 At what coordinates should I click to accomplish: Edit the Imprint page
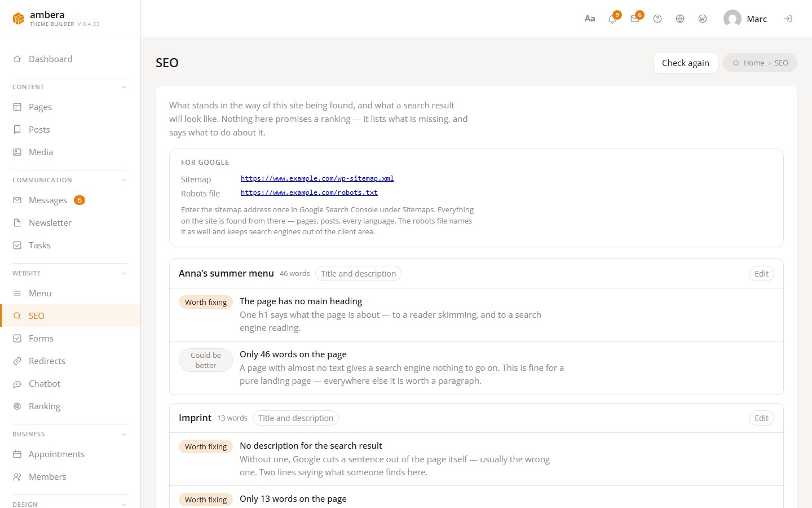761,418
